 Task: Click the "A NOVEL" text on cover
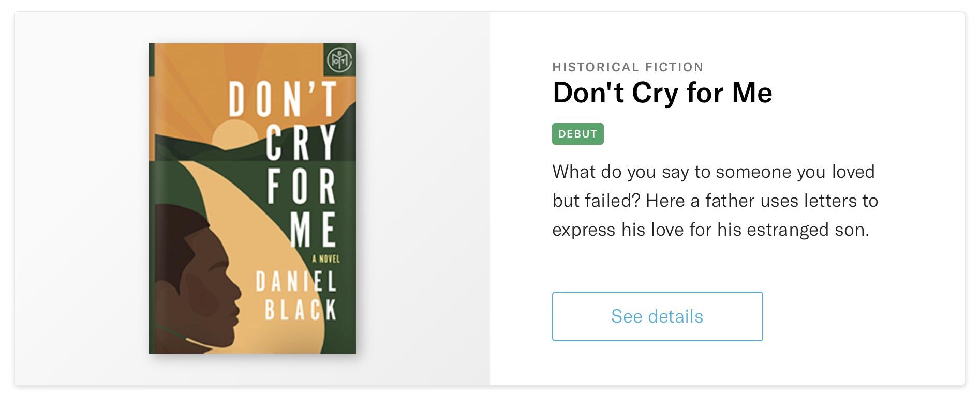326,258
